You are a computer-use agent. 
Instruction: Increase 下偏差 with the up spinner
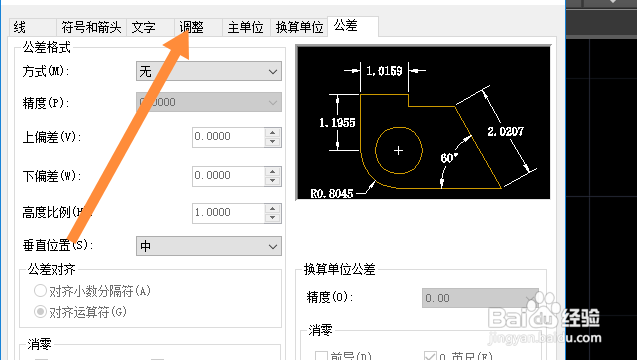273,171
